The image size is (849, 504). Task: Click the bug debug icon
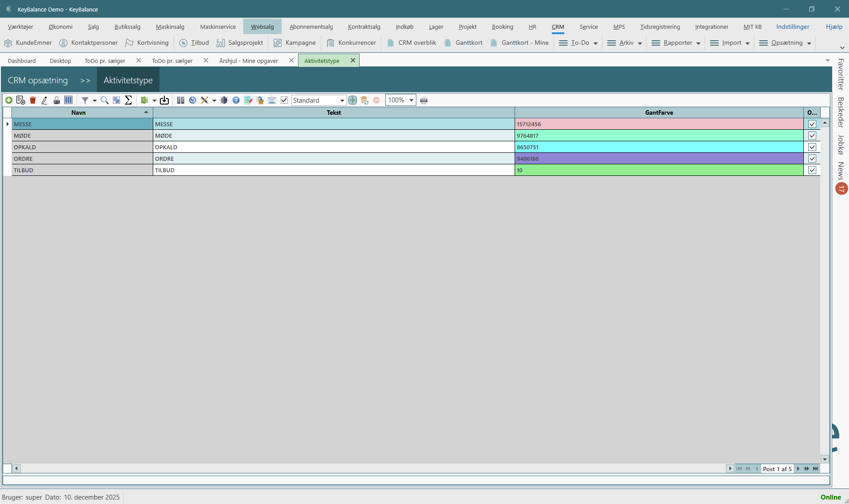pyautogui.click(x=224, y=101)
